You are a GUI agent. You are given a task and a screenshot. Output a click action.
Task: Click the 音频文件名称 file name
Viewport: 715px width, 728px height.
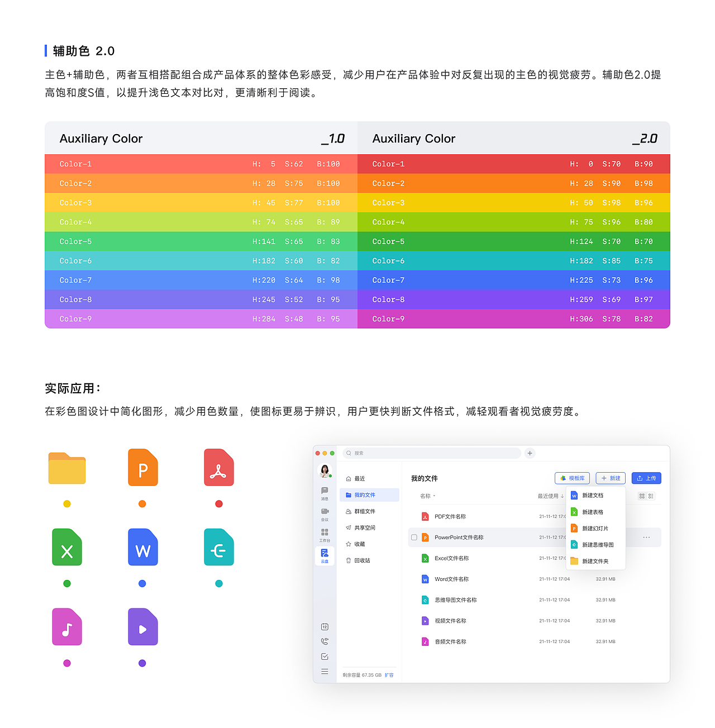click(x=450, y=642)
